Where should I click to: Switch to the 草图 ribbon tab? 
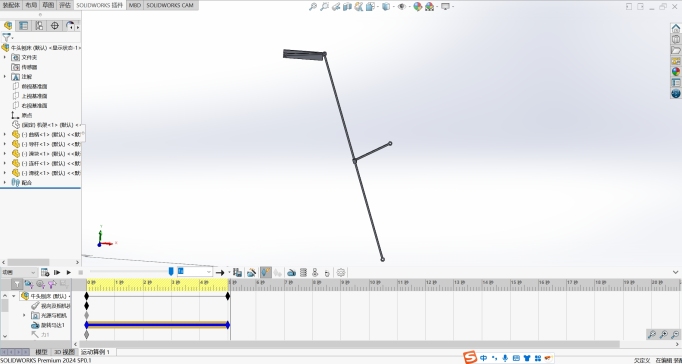pos(48,5)
